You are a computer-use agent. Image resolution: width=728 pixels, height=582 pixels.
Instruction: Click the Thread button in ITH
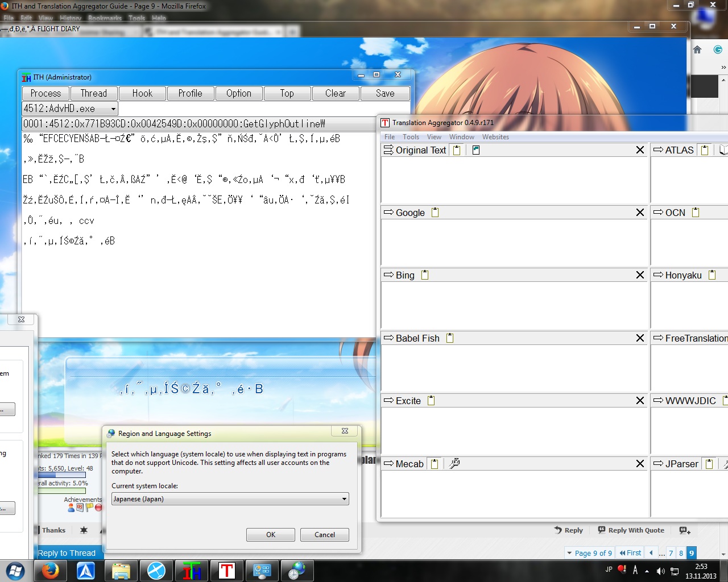[94, 93]
